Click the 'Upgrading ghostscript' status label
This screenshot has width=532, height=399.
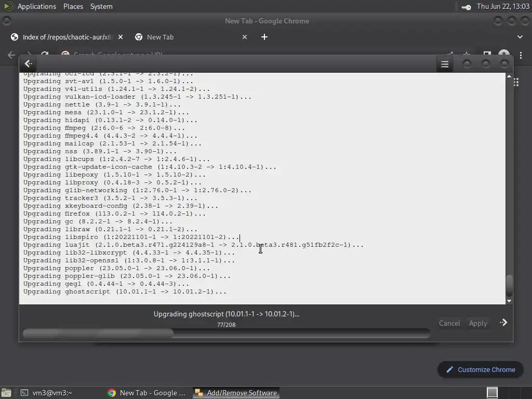tap(227, 314)
